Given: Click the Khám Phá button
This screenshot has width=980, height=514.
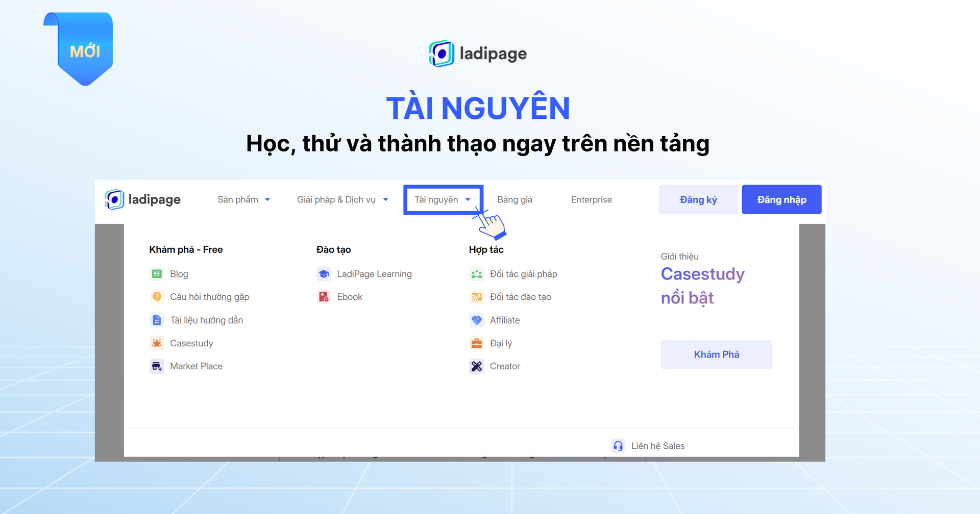Looking at the screenshot, I should tap(716, 354).
